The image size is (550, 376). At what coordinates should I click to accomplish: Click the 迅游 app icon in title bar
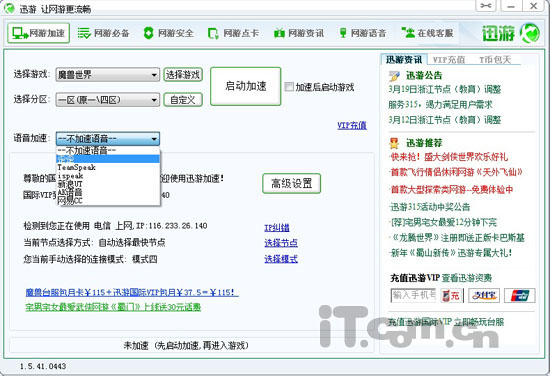coord(9,8)
